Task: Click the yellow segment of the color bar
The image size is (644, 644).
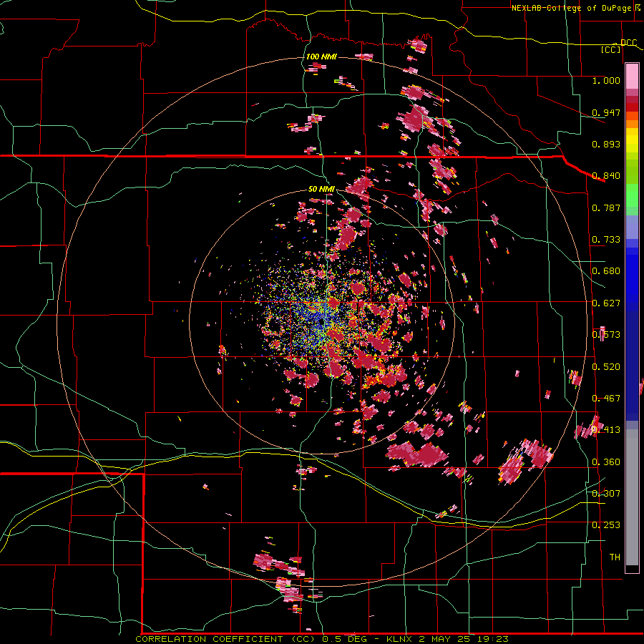Action: click(632, 141)
